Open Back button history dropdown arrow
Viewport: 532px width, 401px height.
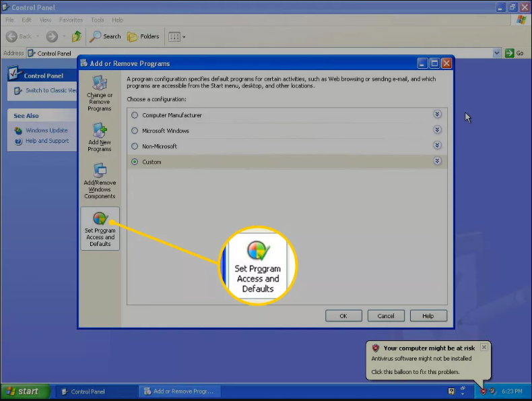pos(38,36)
